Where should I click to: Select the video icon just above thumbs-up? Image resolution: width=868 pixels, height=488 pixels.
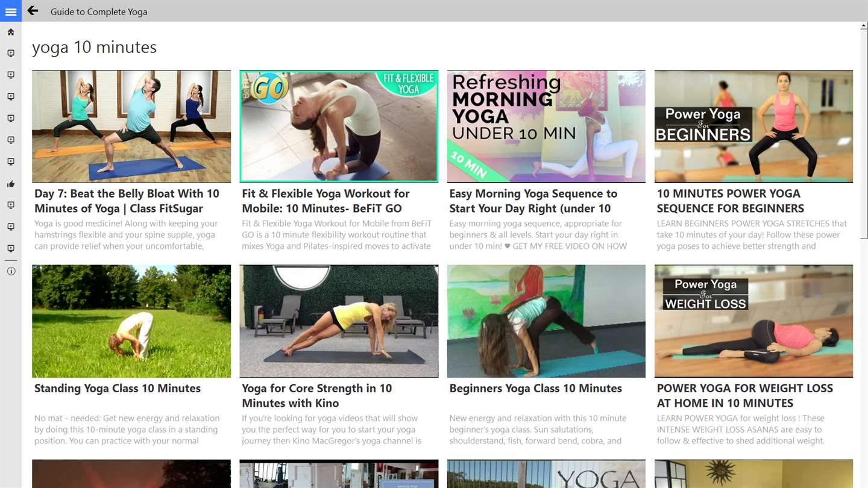point(11,162)
